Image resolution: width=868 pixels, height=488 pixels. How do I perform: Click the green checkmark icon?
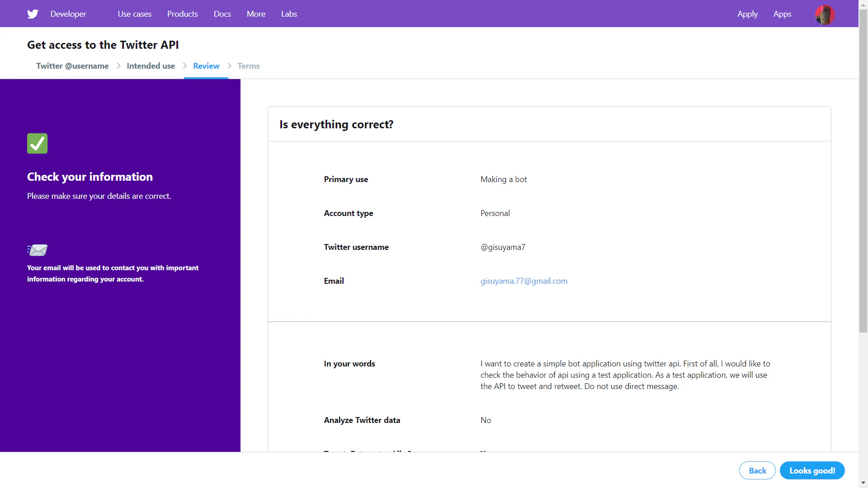[x=37, y=144]
